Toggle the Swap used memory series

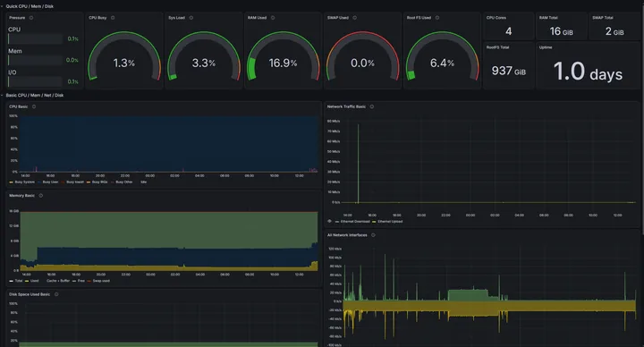pyautogui.click(x=101, y=281)
